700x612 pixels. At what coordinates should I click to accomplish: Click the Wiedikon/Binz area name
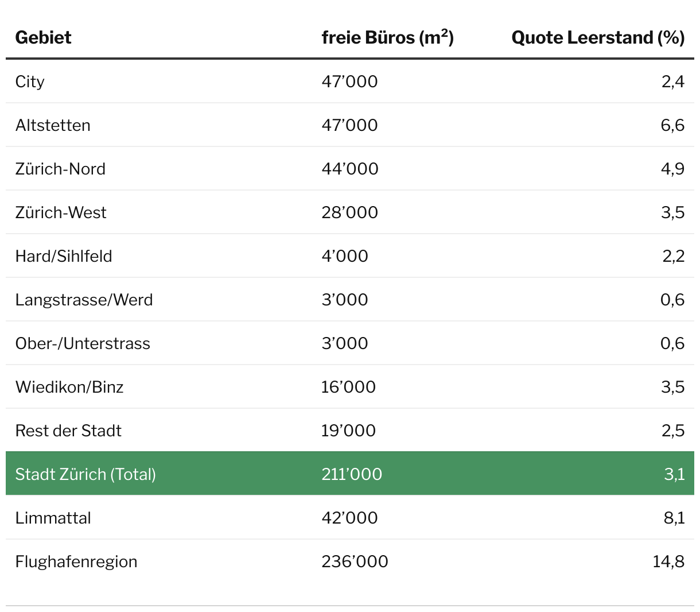click(x=69, y=387)
